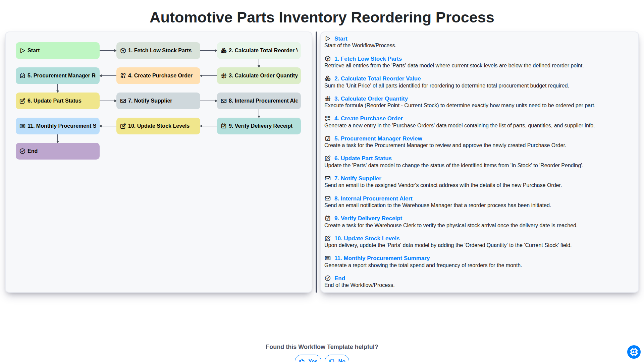Screen dimensions: 644x362
Task: Open the 4. Create Purchase Order link
Action: [369, 118]
